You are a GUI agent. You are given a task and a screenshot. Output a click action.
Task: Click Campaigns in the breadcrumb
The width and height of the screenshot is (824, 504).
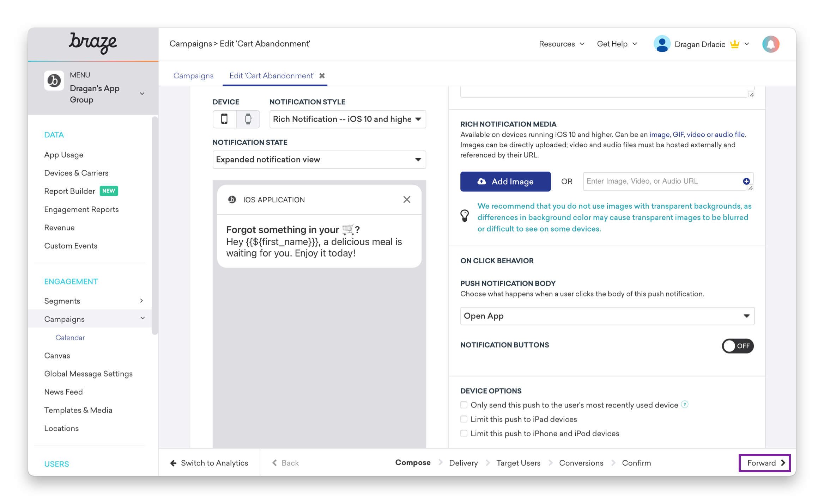pos(190,44)
